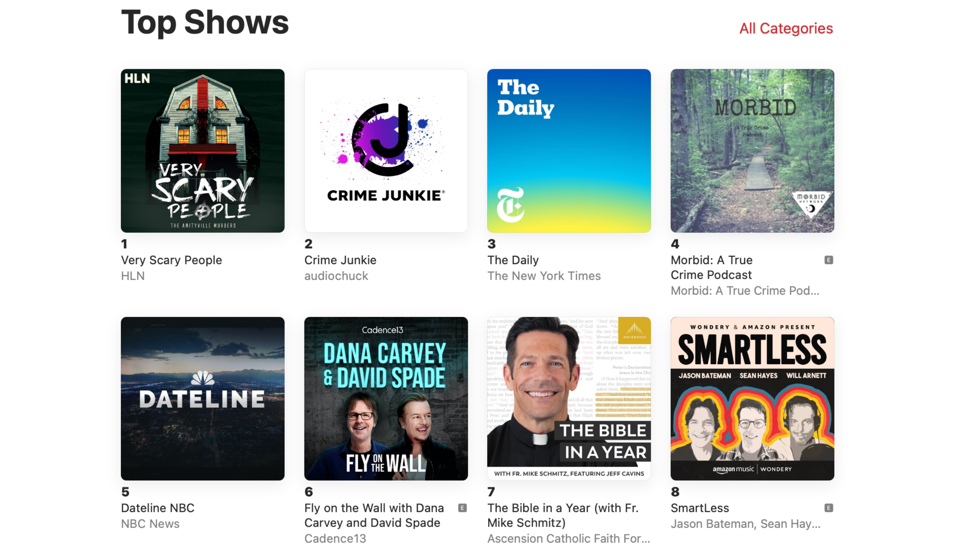The width and height of the screenshot is (980, 551).
Task: Visit the NBC News publisher link
Action: [150, 524]
